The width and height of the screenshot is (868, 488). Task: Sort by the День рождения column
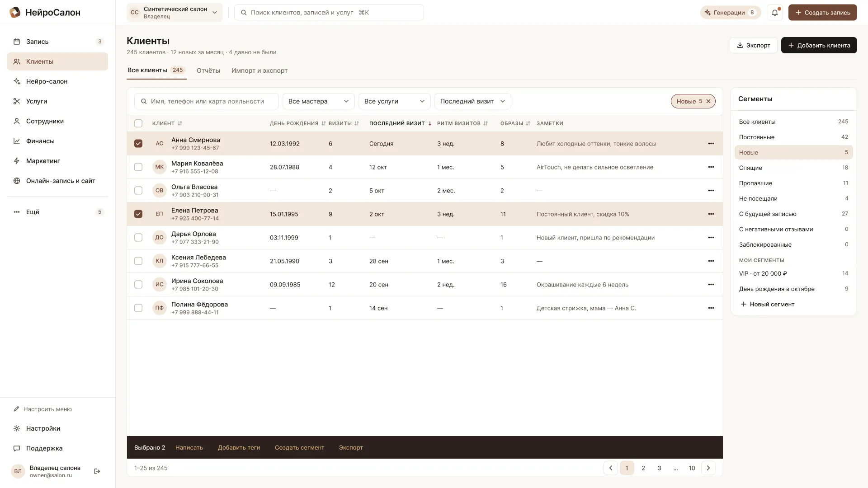pos(297,123)
